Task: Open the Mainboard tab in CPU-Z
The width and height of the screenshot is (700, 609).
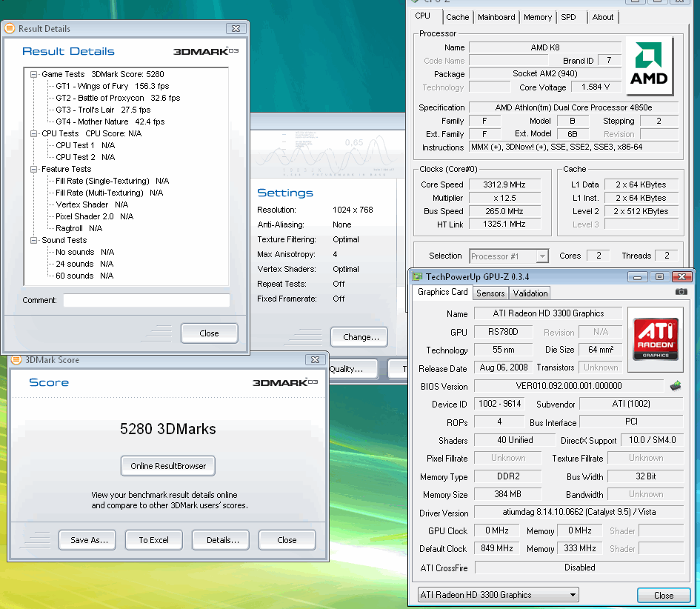Action: coord(496,17)
